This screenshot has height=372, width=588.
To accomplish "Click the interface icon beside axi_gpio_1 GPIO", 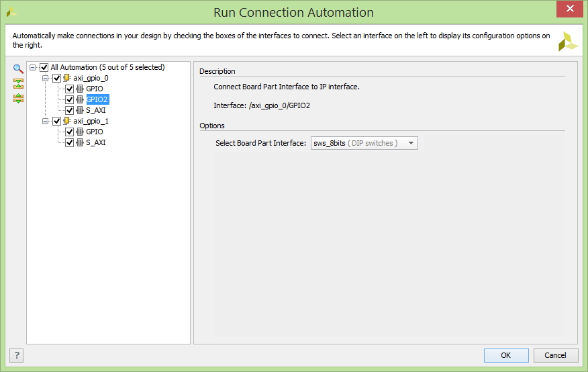I will (79, 132).
